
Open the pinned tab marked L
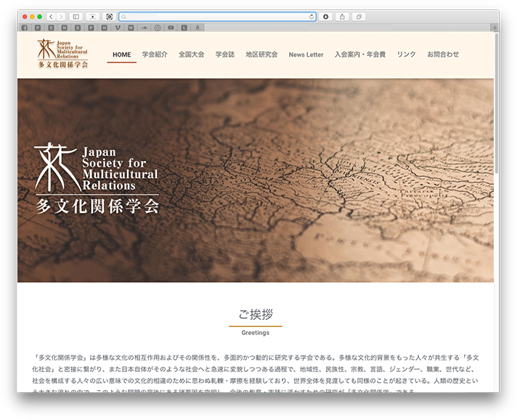click(x=184, y=28)
